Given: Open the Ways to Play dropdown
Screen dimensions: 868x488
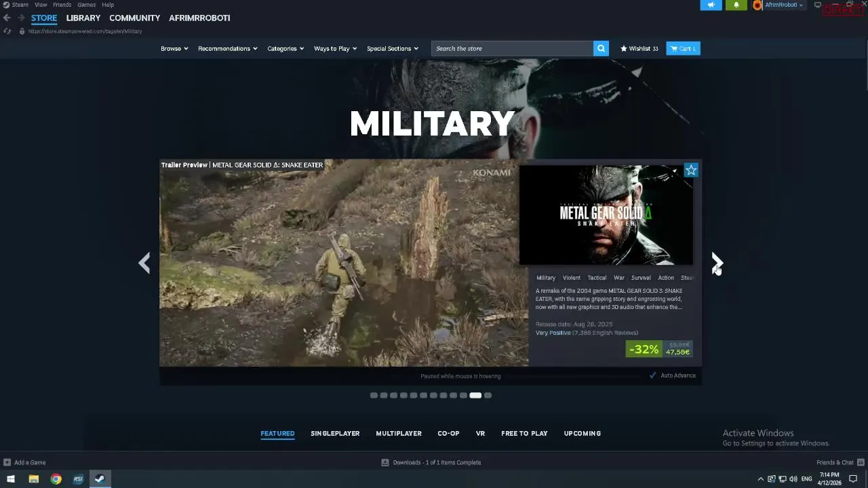Looking at the screenshot, I should [x=335, y=48].
